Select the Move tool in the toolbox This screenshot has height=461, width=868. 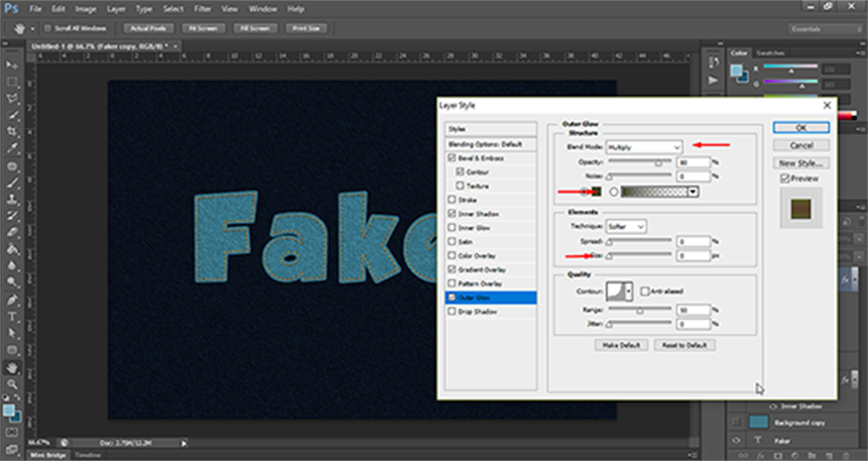tap(12, 65)
